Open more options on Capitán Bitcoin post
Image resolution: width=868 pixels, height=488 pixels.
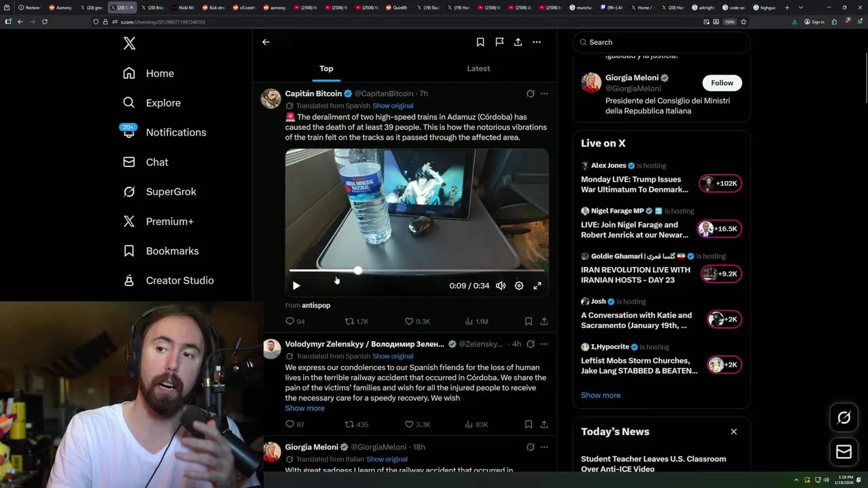pyautogui.click(x=544, y=94)
